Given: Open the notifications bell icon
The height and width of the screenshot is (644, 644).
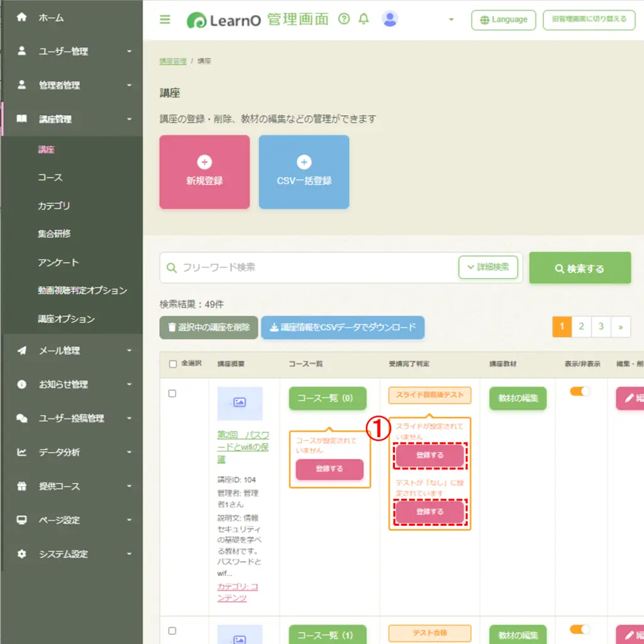Looking at the screenshot, I should click(364, 19).
